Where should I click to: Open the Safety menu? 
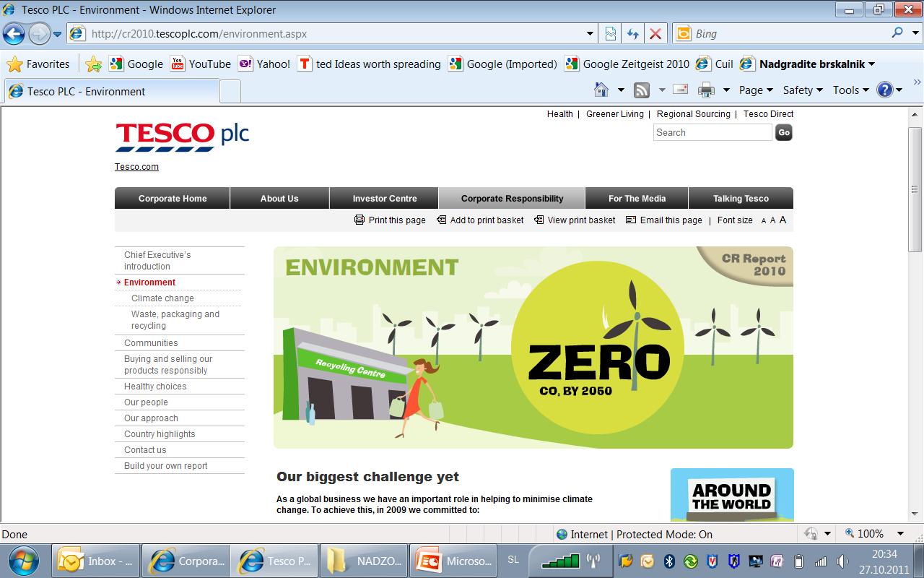(x=803, y=90)
